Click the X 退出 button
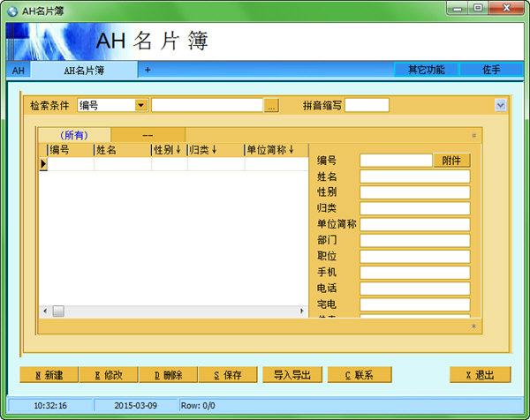Image resolution: width=530 pixels, height=420 pixels. coord(480,375)
